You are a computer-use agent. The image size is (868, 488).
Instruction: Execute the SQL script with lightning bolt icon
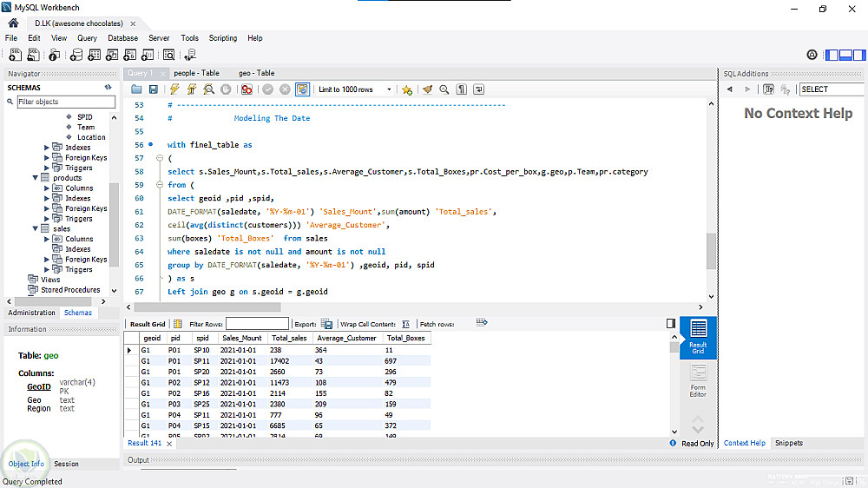pos(174,89)
